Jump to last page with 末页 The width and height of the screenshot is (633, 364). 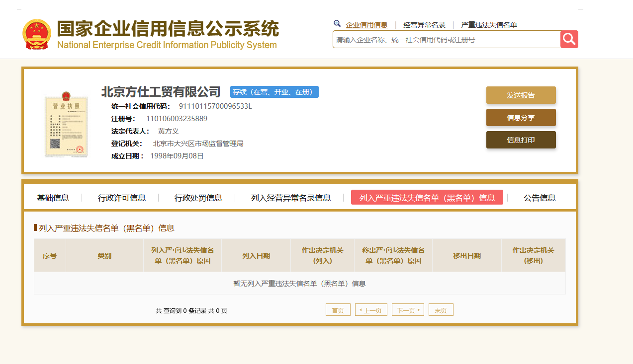pyautogui.click(x=441, y=310)
